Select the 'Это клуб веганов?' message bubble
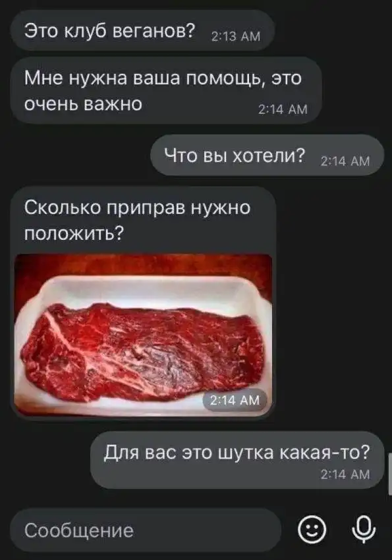 click(142, 30)
